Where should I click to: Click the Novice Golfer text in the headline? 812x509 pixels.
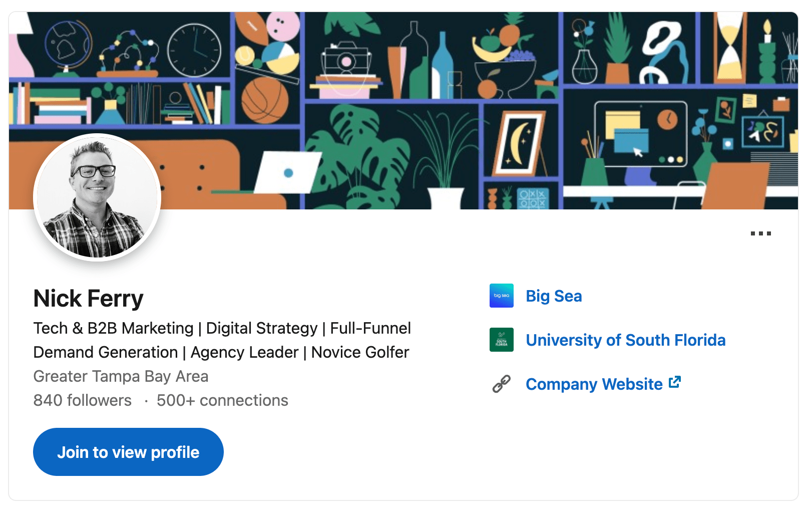360,353
